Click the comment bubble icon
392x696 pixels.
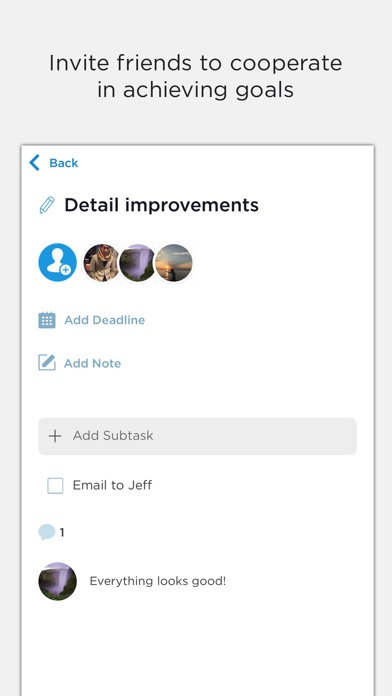47,532
